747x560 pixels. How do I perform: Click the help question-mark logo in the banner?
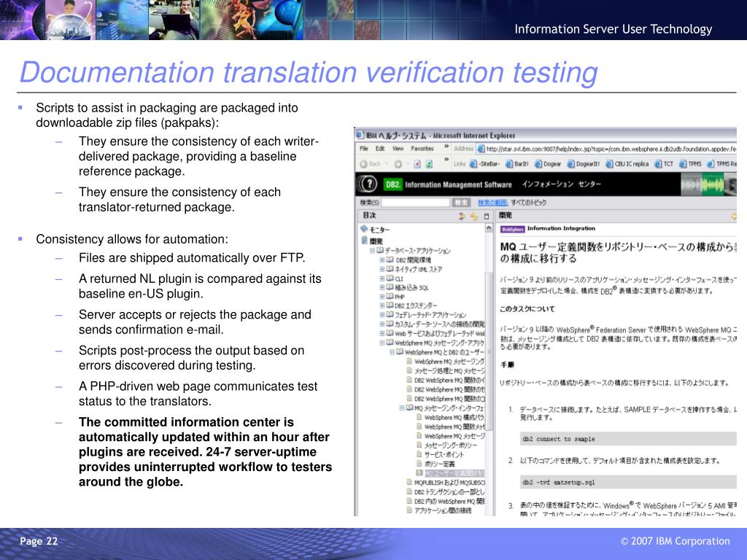click(x=368, y=184)
